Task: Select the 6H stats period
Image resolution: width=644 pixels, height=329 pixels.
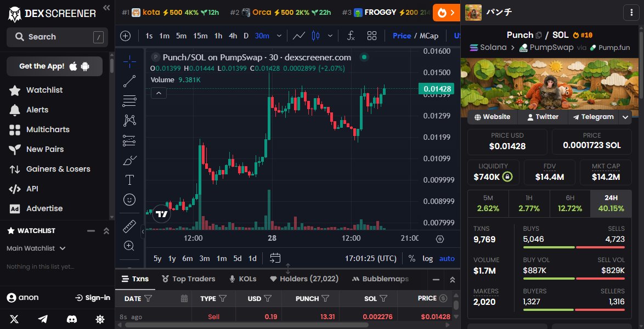Action: [569, 204]
